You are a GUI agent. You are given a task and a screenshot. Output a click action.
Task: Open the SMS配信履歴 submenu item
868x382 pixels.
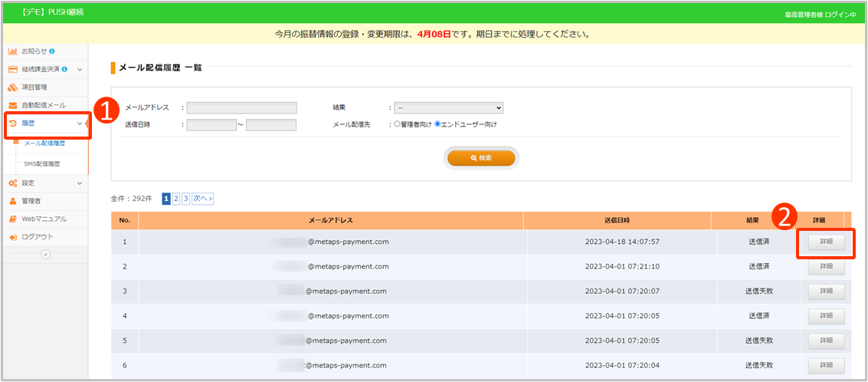42,163
